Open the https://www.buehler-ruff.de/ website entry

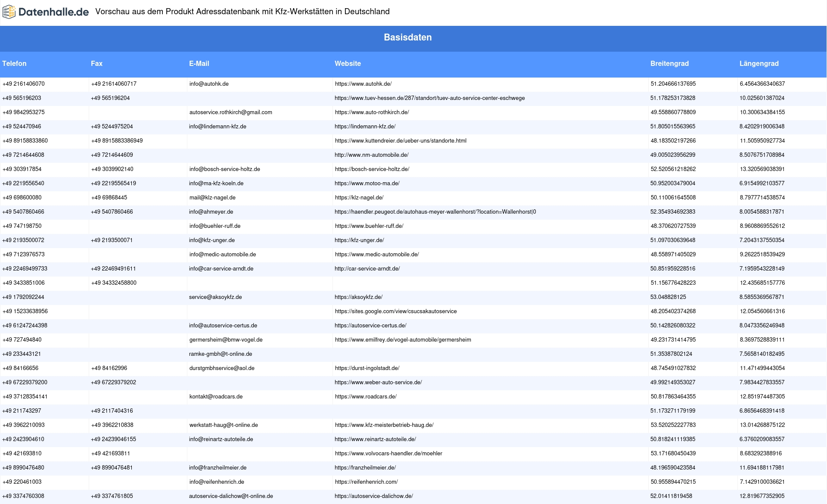[369, 226]
